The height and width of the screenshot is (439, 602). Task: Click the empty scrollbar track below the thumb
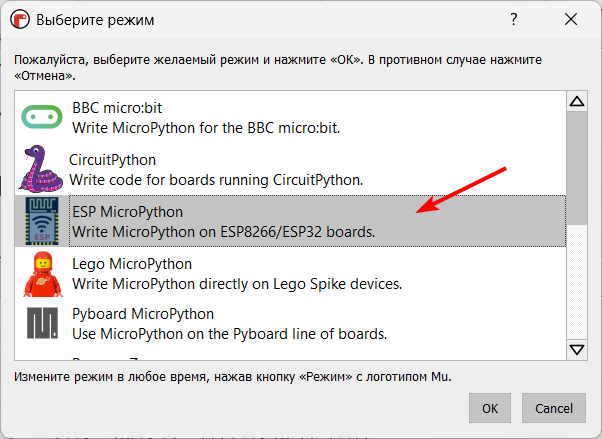point(577,282)
